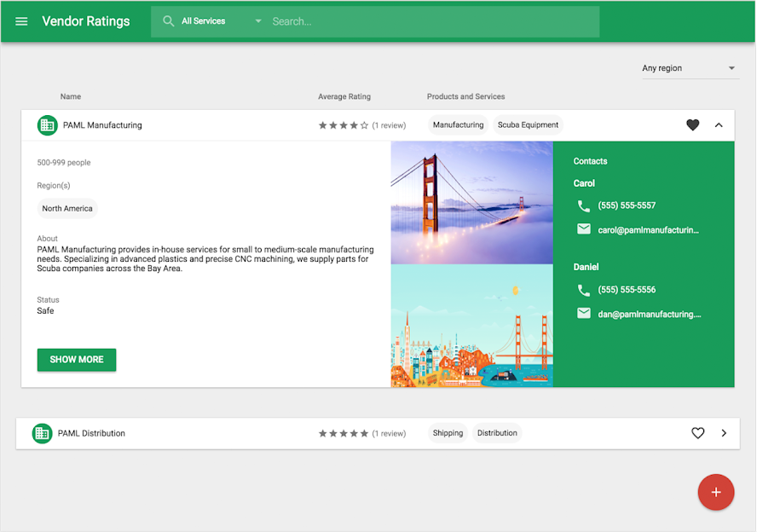Click carol@pamlmanufacturing email link
The image size is (757, 532).
click(648, 230)
